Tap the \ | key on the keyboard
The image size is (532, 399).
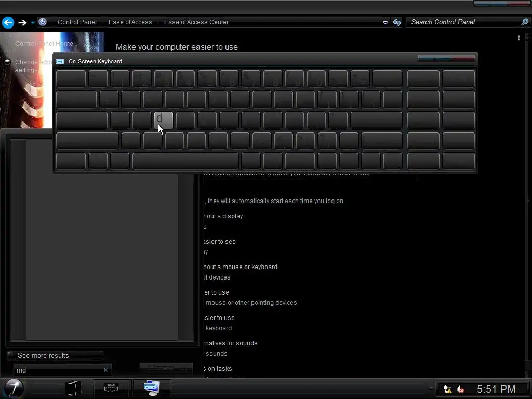[x=371, y=100]
